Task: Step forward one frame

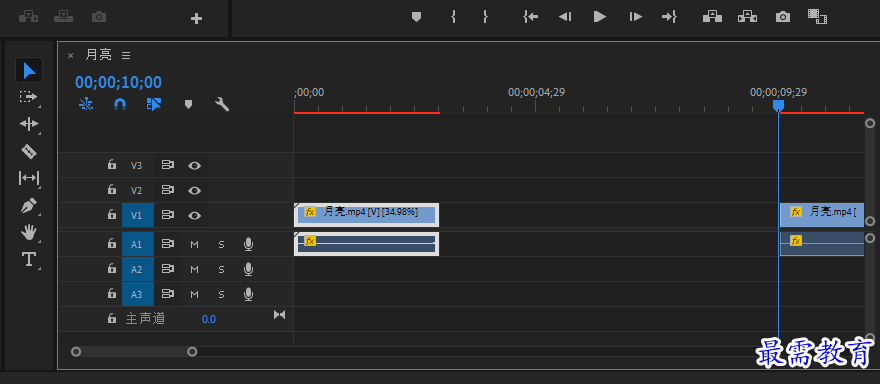Action: pyautogui.click(x=635, y=17)
